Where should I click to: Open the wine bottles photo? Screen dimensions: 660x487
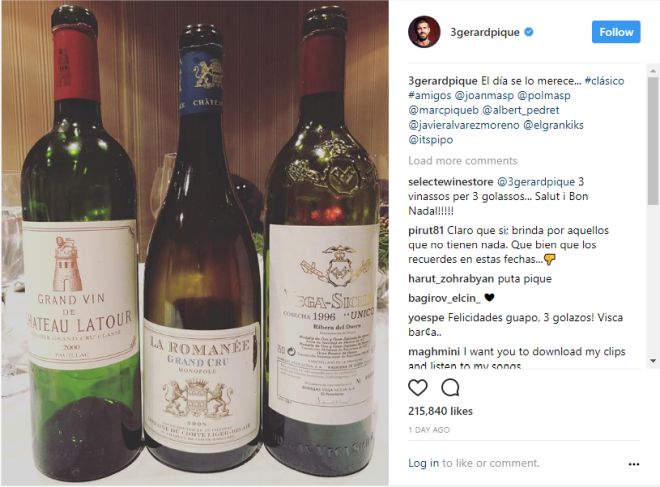[194, 243]
